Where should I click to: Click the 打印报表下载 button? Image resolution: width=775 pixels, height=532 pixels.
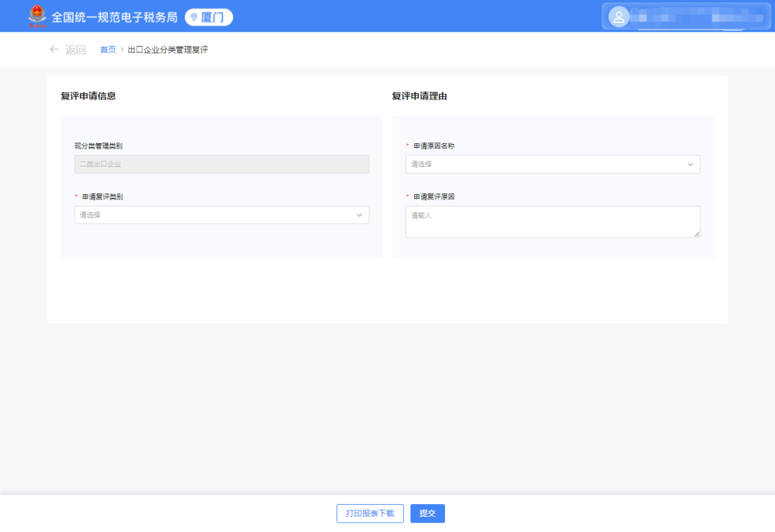[x=370, y=513]
